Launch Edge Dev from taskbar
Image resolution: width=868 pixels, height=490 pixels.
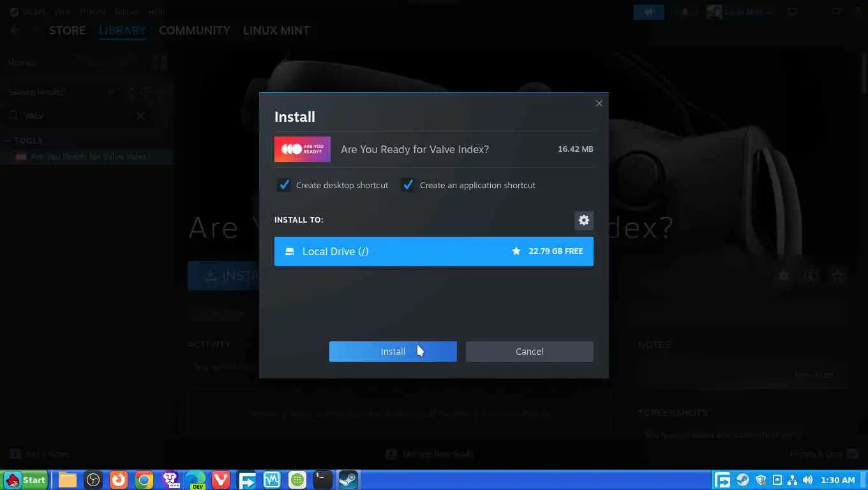(195, 480)
